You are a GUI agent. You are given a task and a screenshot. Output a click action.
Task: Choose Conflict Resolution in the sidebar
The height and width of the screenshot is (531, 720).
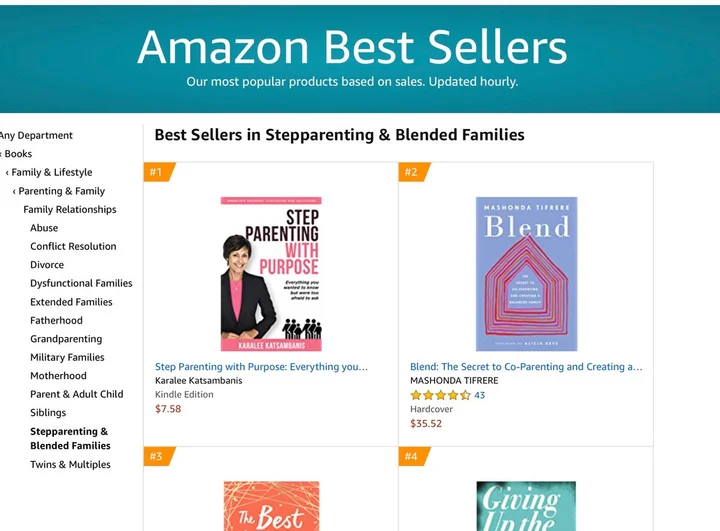pos(73,246)
